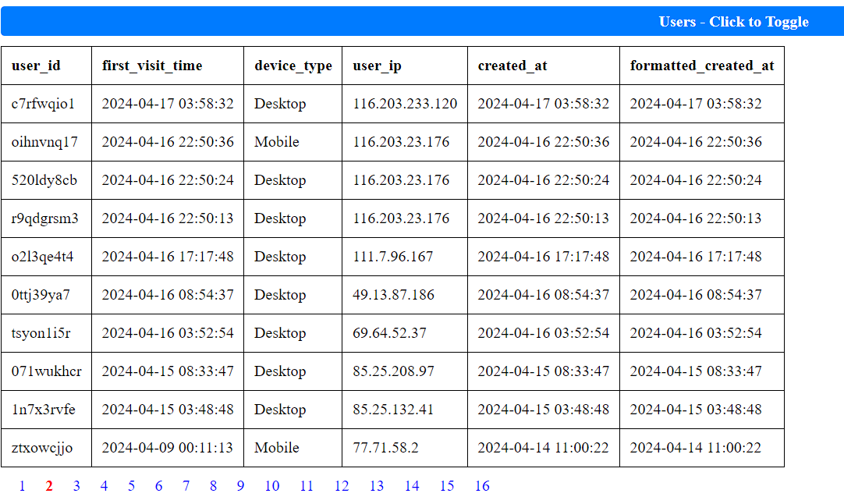
Task: Click the device_type column header
Action: [293, 66]
